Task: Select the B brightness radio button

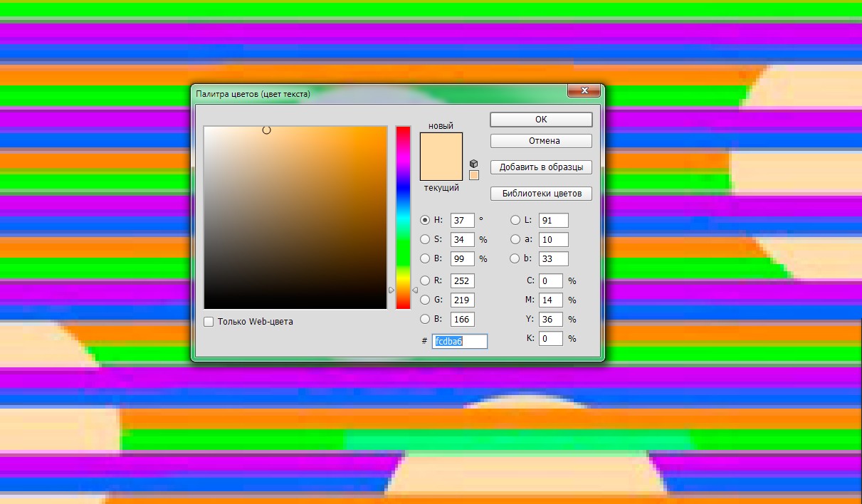Action: pyautogui.click(x=425, y=258)
